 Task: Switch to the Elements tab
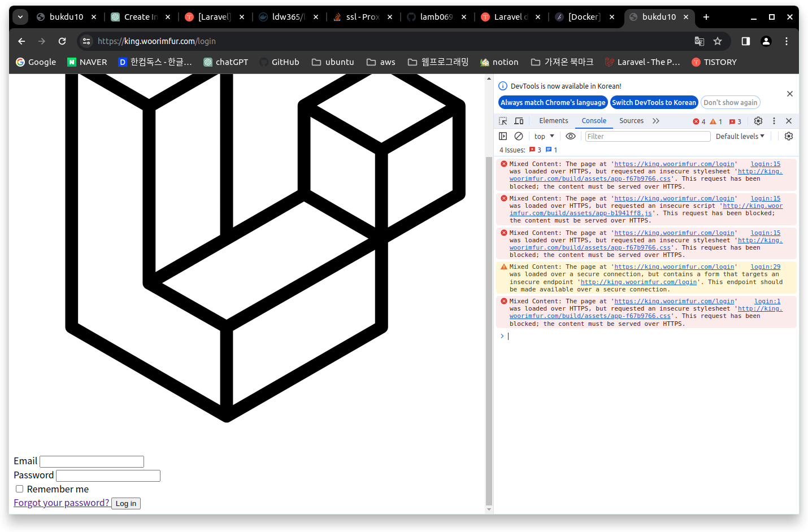(x=554, y=121)
